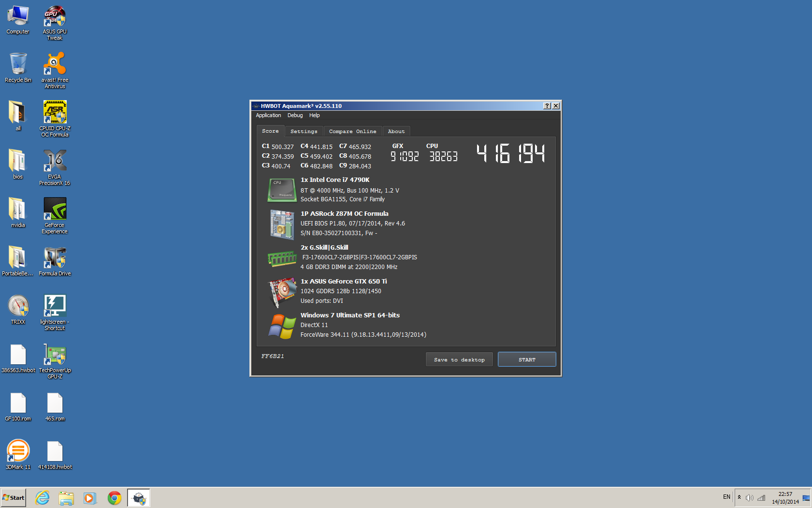This screenshot has width=812, height=508.
Task: Click the Windows logo icon in Aquamark
Action: [282, 326]
